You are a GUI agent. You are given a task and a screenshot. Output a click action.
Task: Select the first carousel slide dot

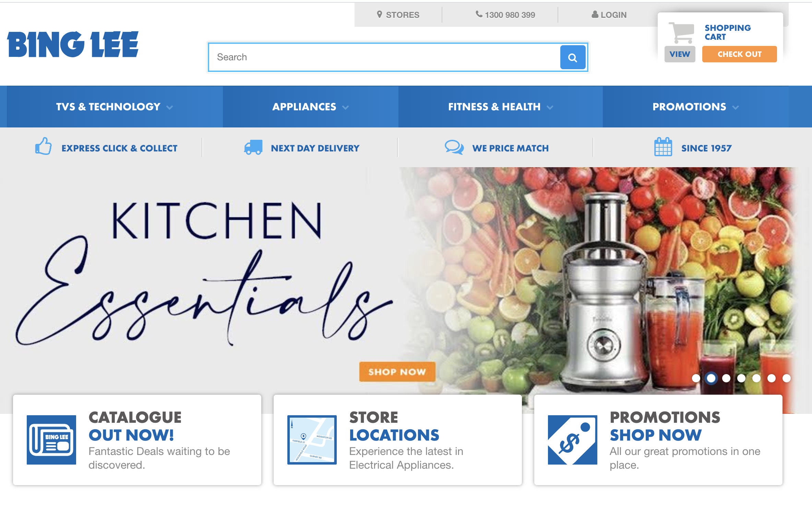click(x=696, y=378)
